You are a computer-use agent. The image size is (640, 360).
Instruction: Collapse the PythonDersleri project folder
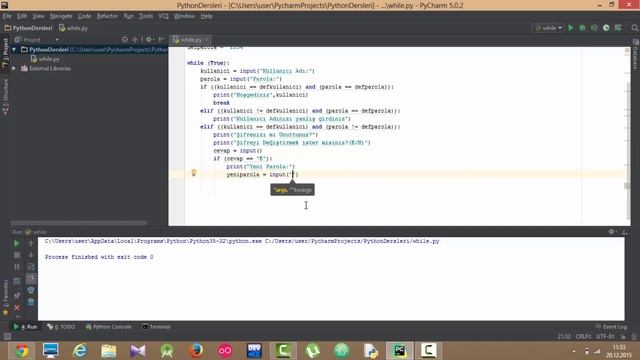pyautogui.click(x=14, y=49)
